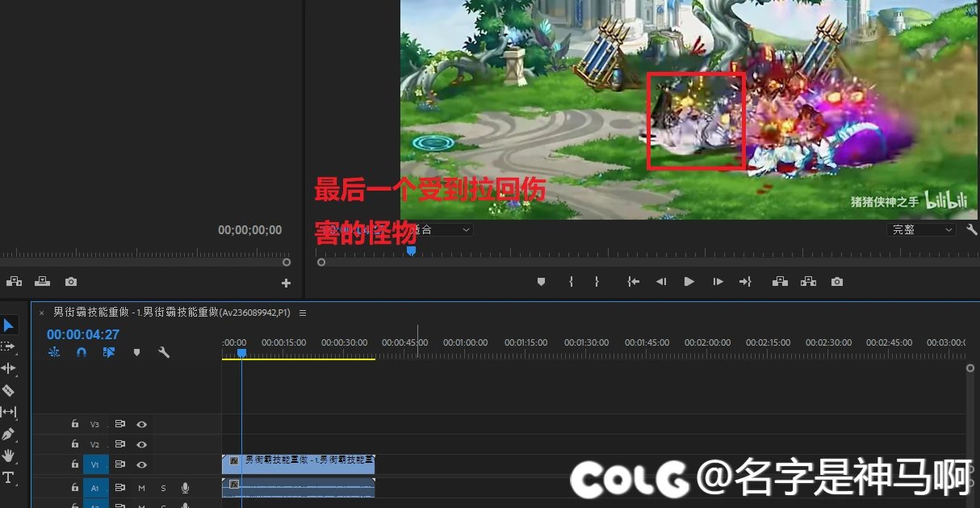Open Timeline Display Settings wrench
Image resolution: width=980 pixels, height=508 pixels.
164,352
